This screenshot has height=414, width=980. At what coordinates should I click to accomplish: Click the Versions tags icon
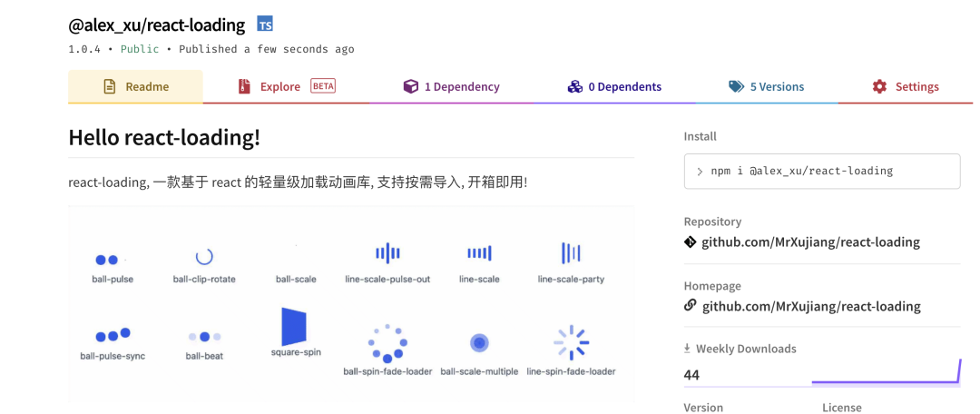click(736, 87)
